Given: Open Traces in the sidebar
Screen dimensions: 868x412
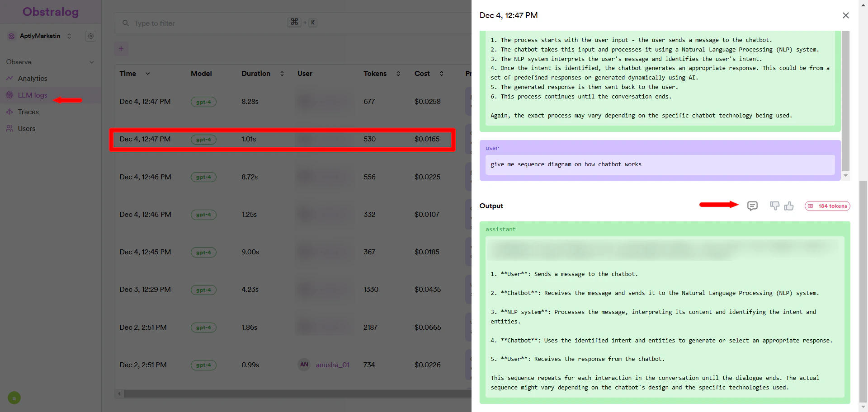Looking at the screenshot, I should coord(28,112).
